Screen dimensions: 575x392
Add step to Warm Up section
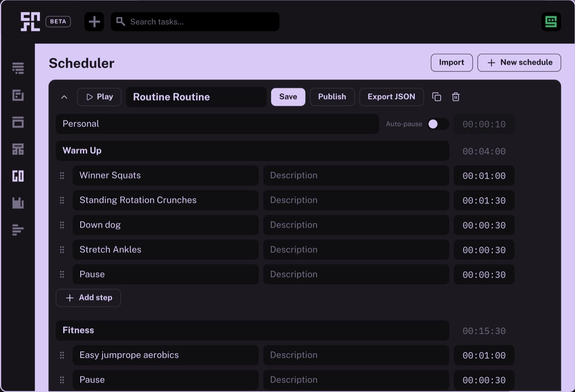tap(88, 298)
